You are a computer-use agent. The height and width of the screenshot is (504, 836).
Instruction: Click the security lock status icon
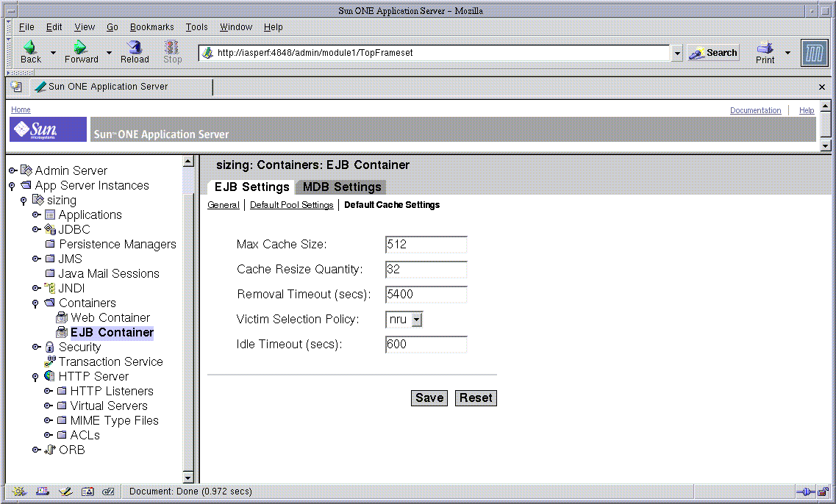click(x=824, y=492)
